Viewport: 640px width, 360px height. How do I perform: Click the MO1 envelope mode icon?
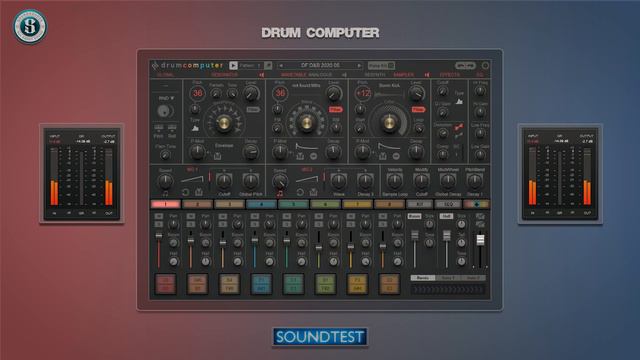pos(198,192)
